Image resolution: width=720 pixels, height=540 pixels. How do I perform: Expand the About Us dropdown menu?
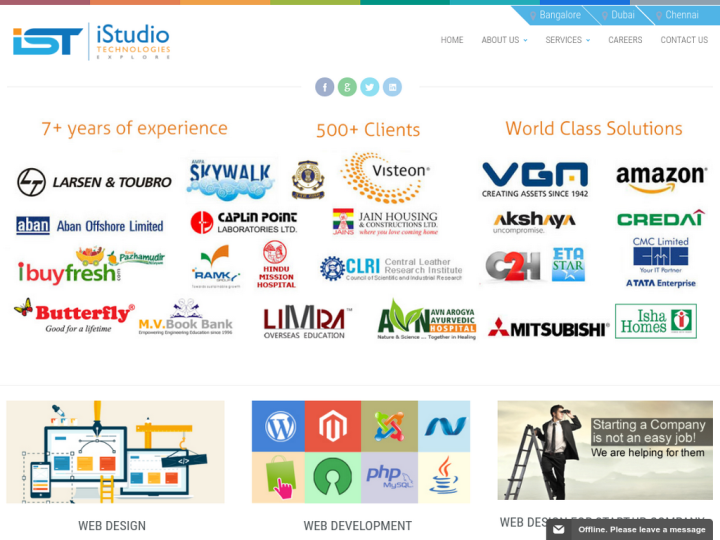(504, 40)
